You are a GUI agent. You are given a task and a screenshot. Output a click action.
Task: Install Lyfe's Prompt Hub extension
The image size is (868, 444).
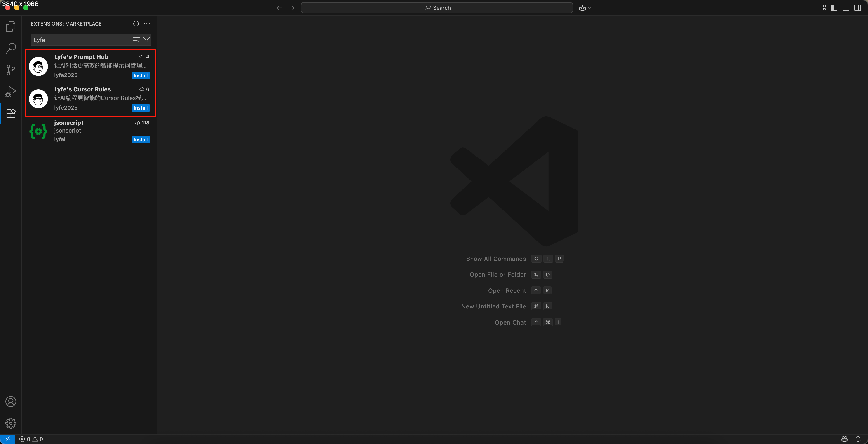(141, 75)
